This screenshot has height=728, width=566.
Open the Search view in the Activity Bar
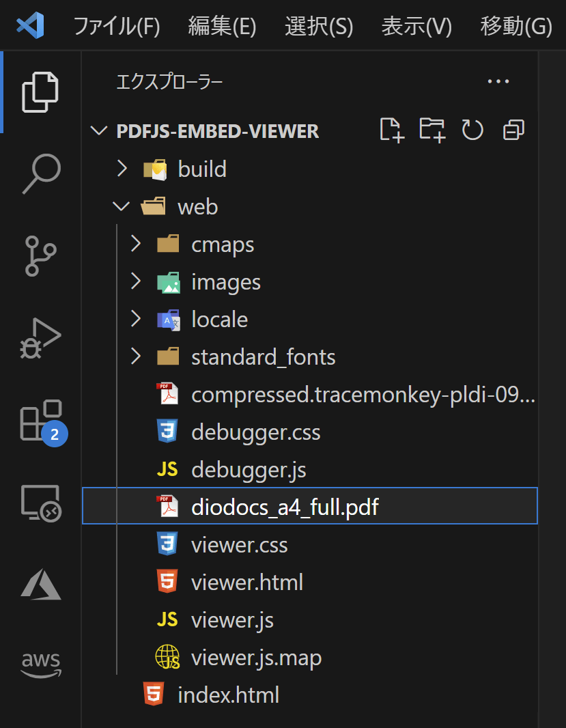pos(40,172)
